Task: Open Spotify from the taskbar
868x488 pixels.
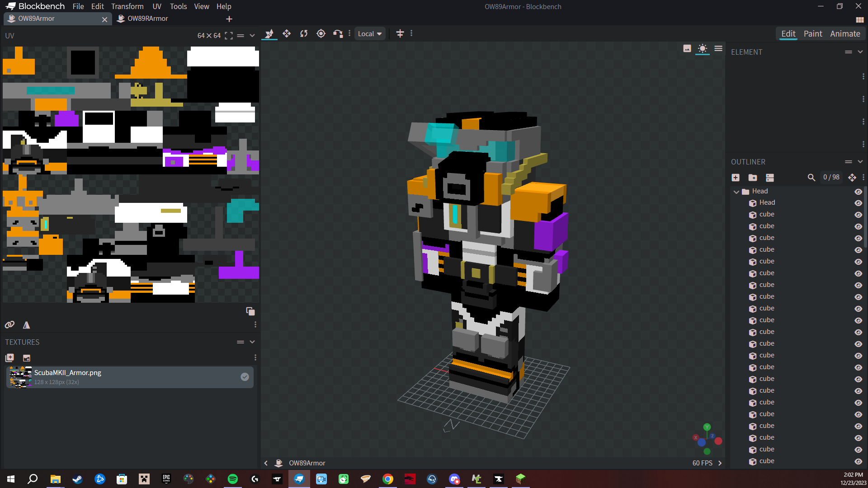Action: tap(233, 479)
